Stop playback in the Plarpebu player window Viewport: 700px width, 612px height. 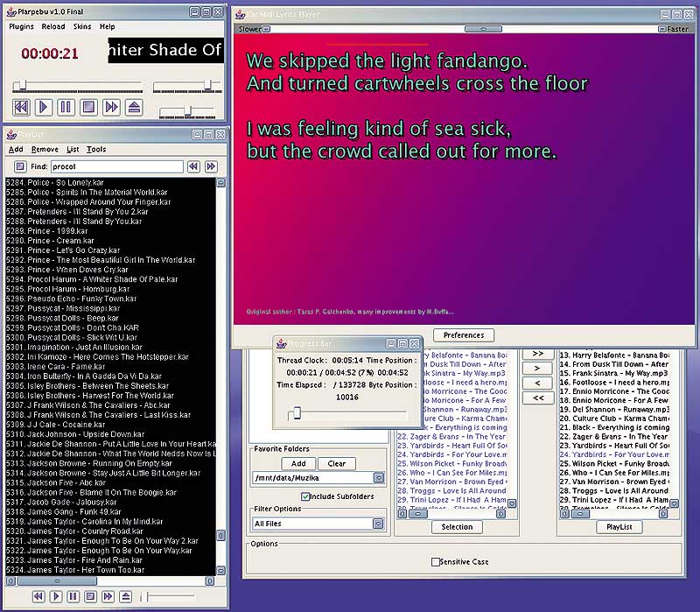[x=88, y=107]
